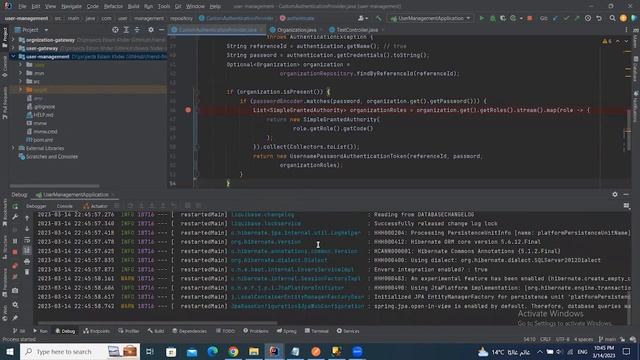Open the UserManagementApplication run configuration dropdown
640x360 pixels.
pyautogui.click(x=431, y=18)
